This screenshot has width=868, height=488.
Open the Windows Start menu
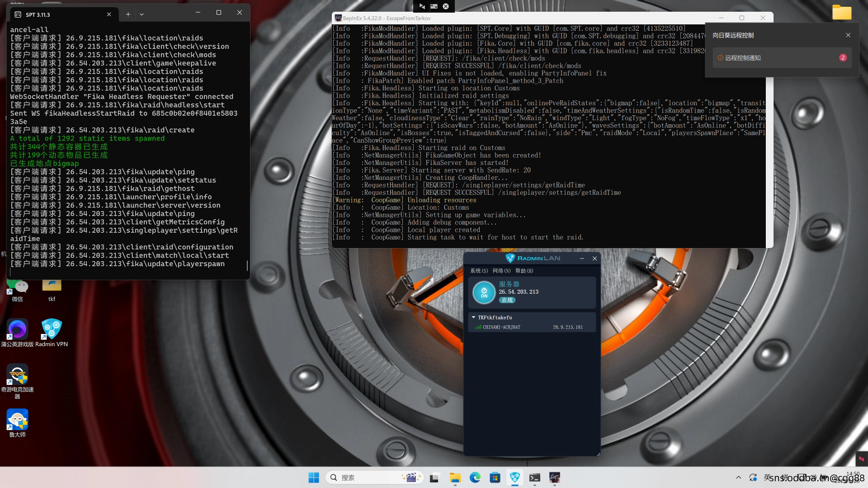(314, 478)
